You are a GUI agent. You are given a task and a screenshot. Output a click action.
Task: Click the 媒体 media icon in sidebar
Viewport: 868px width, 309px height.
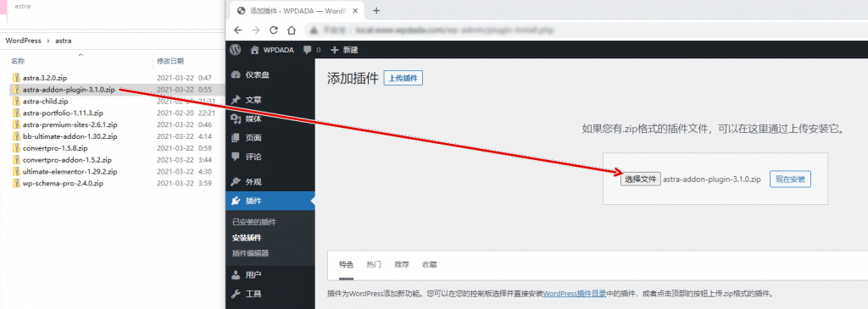(x=236, y=119)
